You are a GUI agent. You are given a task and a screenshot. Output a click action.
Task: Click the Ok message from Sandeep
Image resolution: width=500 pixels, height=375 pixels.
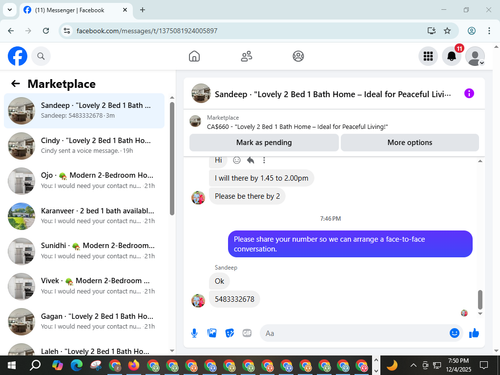click(219, 281)
